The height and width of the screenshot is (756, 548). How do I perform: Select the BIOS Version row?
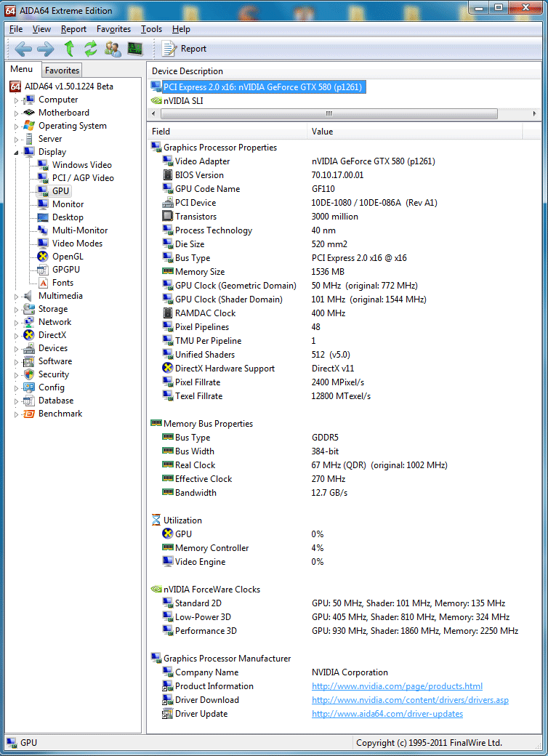coord(344,175)
